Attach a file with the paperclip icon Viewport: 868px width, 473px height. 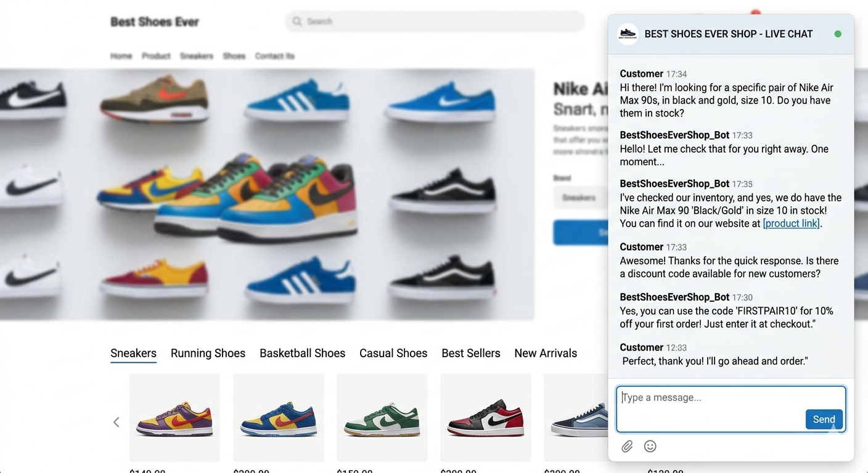click(x=627, y=447)
